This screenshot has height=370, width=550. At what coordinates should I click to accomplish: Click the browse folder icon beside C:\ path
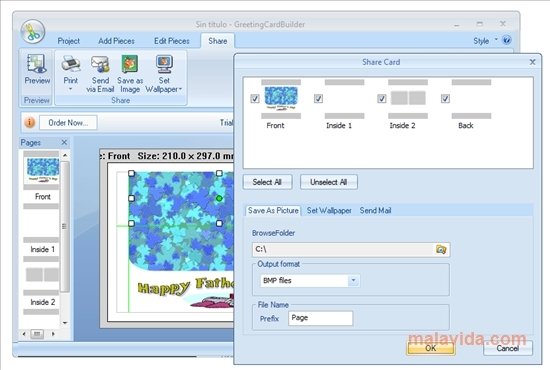coord(441,249)
